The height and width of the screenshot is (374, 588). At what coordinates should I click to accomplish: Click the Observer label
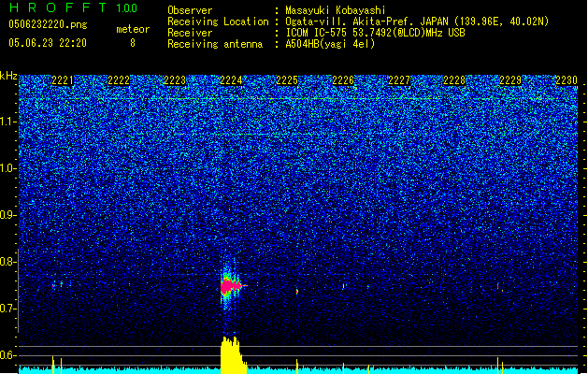pyautogui.click(x=190, y=10)
